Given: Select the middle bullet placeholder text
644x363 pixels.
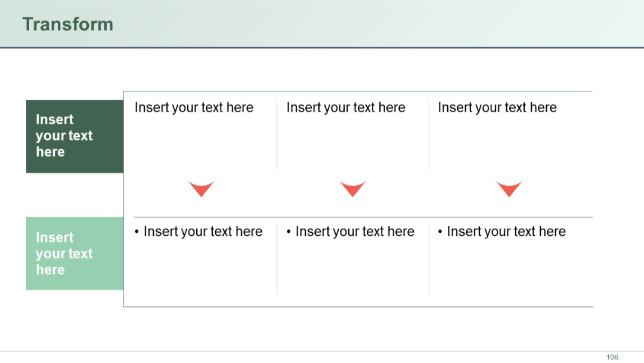Looking at the screenshot, I should point(354,231).
